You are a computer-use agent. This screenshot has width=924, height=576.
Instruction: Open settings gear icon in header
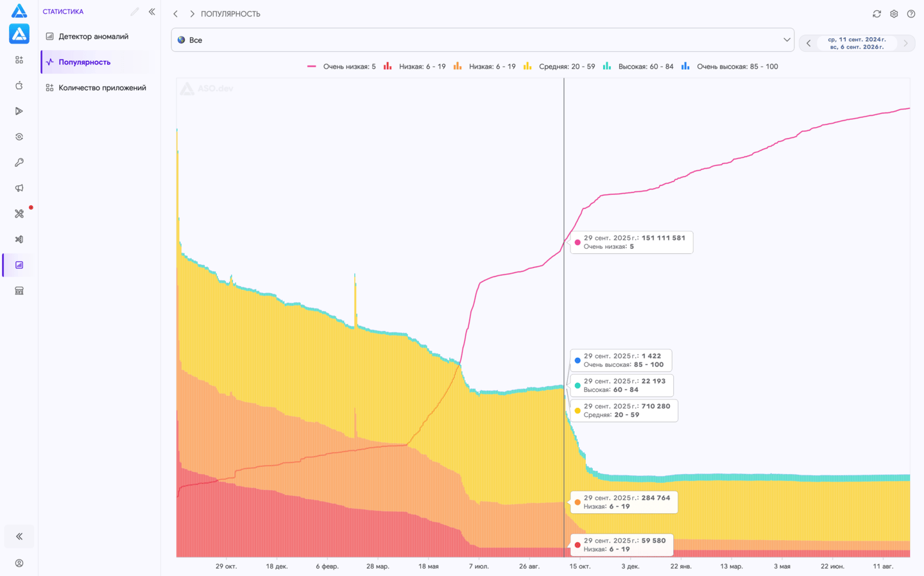(894, 13)
